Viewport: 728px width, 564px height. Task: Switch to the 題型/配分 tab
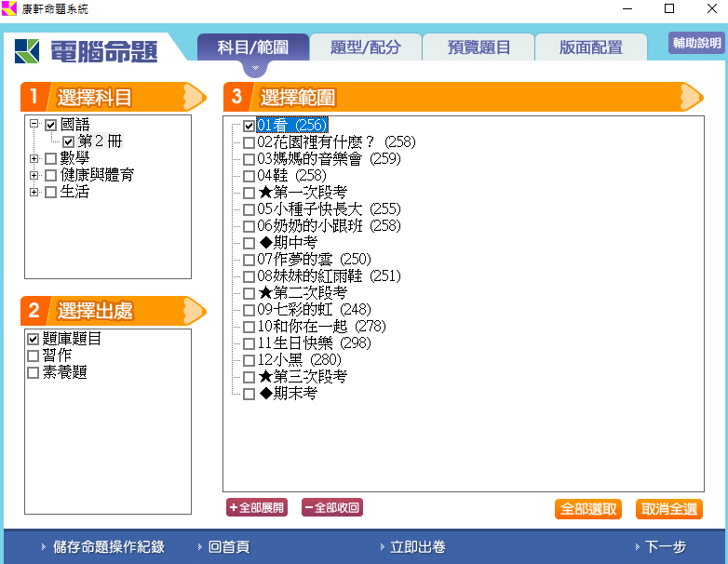point(366,47)
